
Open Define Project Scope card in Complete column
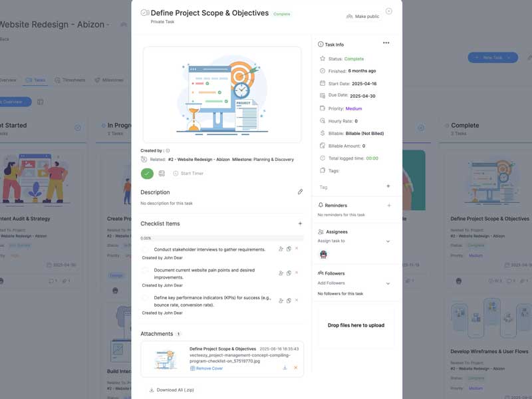(x=489, y=219)
